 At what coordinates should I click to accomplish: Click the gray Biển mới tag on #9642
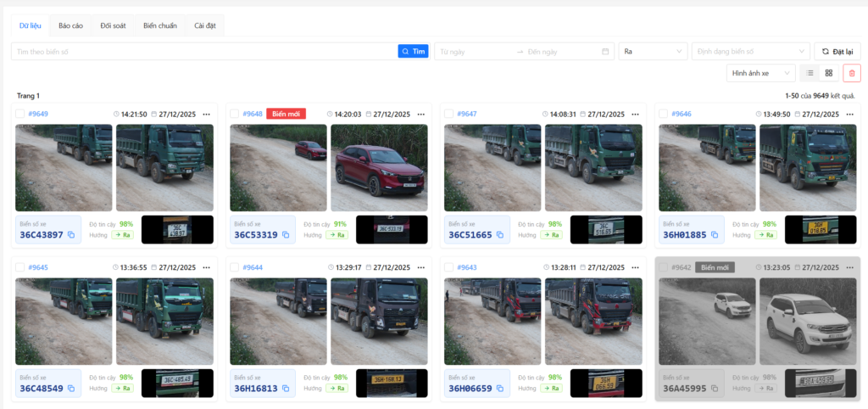click(715, 267)
